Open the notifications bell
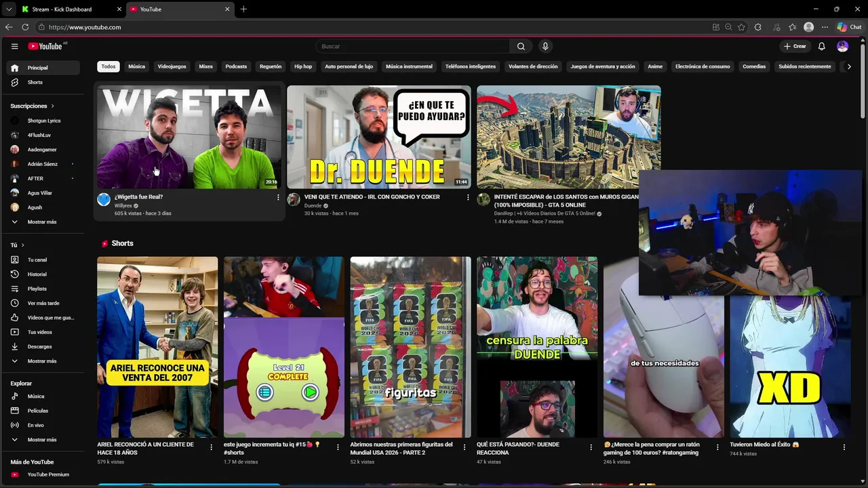 click(x=821, y=46)
